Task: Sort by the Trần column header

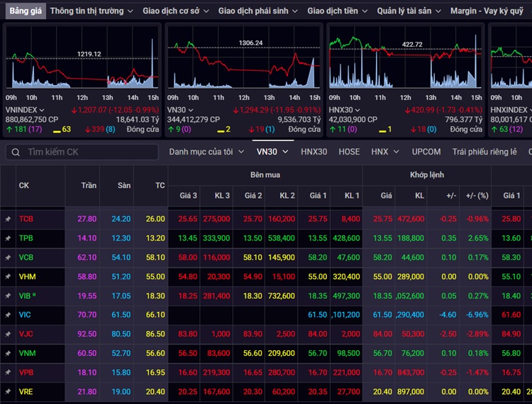Action: [x=89, y=186]
